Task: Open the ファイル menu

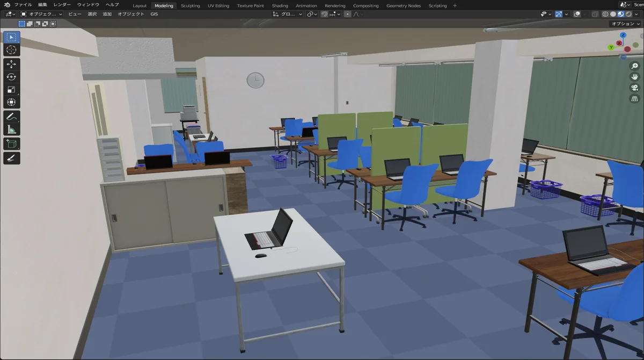Action: [23, 5]
